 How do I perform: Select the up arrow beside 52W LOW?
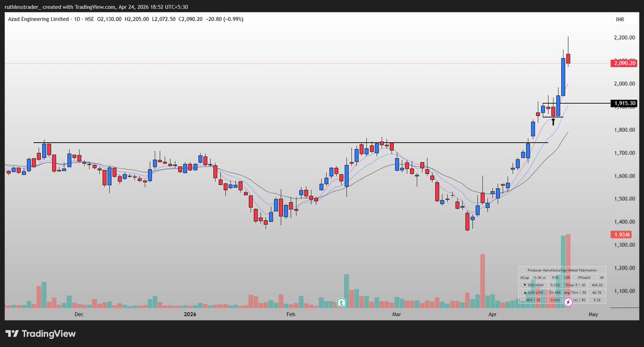coord(525,292)
